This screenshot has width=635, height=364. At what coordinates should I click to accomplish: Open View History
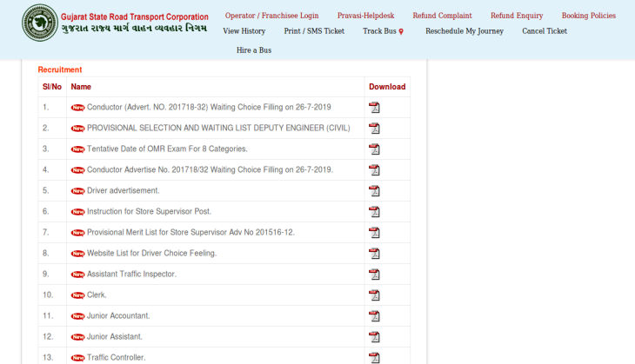coord(244,31)
